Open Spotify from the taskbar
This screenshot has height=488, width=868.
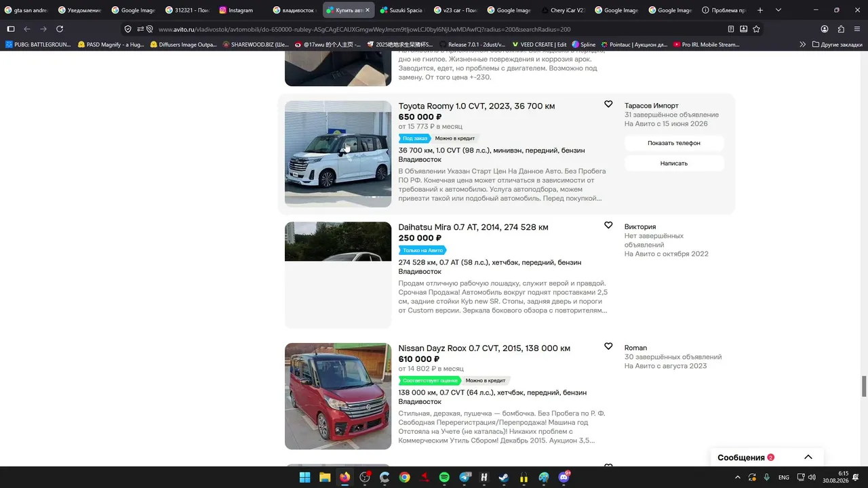[444, 477]
